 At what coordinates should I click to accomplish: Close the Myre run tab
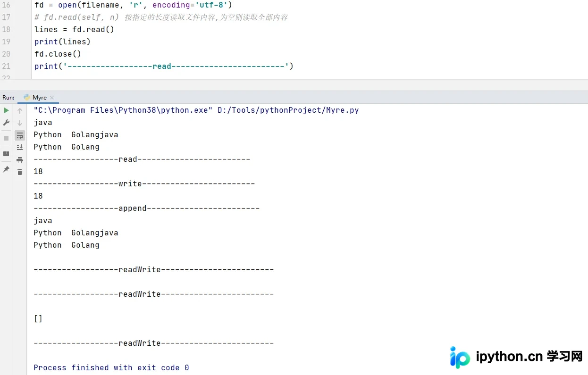click(x=52, y=98)
